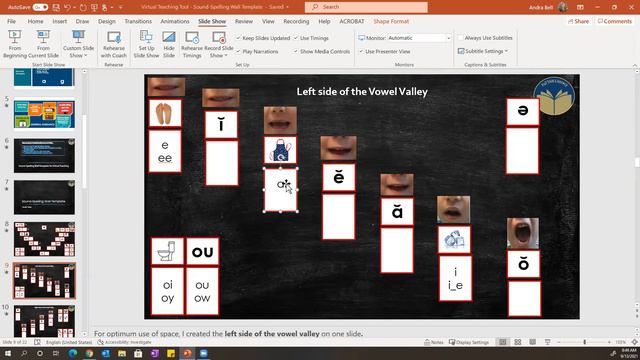Click the Share button

click(578, 21)
